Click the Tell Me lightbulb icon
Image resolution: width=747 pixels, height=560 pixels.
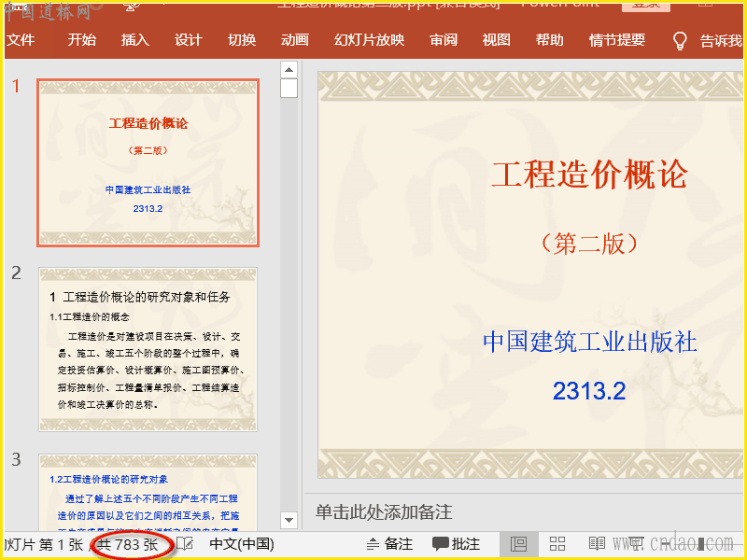pos(680,41)
